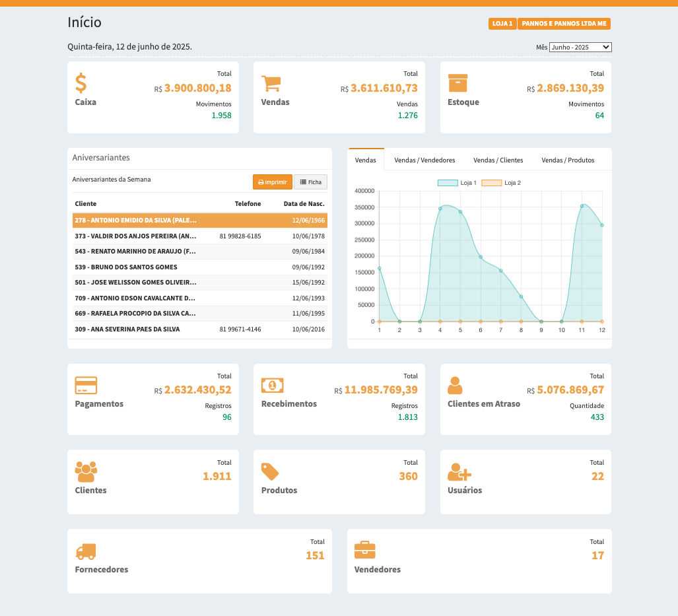Switch to the Vendas / Vendedores tab
The height and width of the screenshot is (616, 678).
(424, 160)
